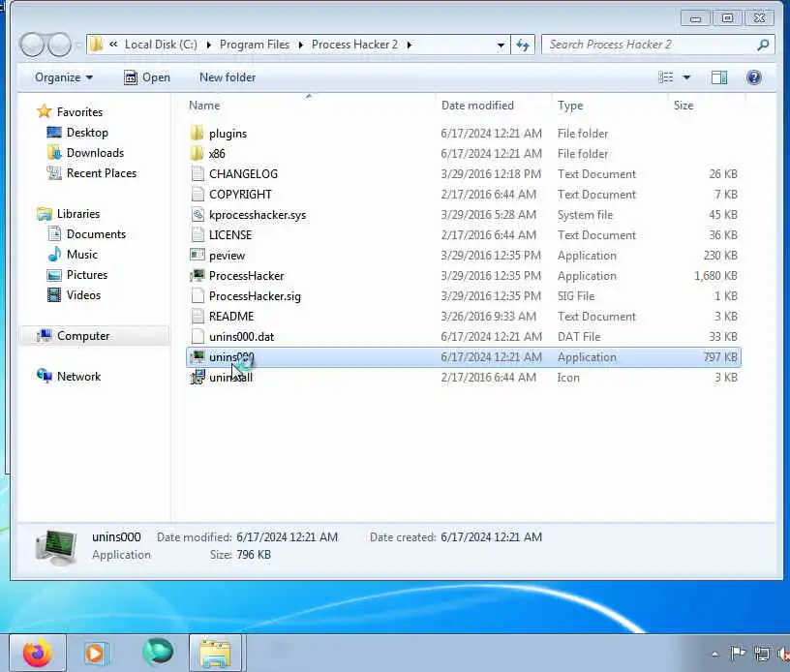Select the unins000.dat file icon

[197, 337]
